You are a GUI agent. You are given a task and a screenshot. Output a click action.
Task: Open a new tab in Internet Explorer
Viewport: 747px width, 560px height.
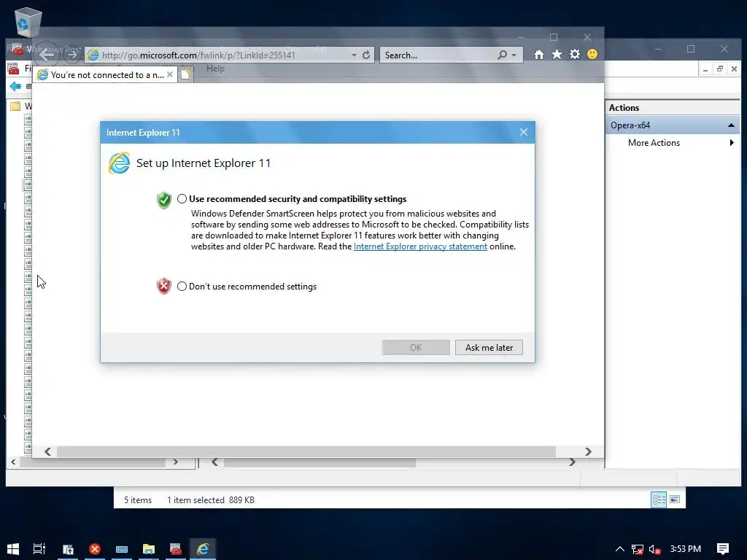pyautogui.click(x=186, y=75)
